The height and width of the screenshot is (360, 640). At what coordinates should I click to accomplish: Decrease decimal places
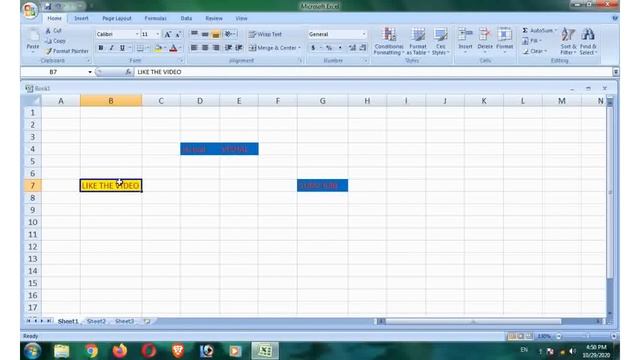(363, 48)
